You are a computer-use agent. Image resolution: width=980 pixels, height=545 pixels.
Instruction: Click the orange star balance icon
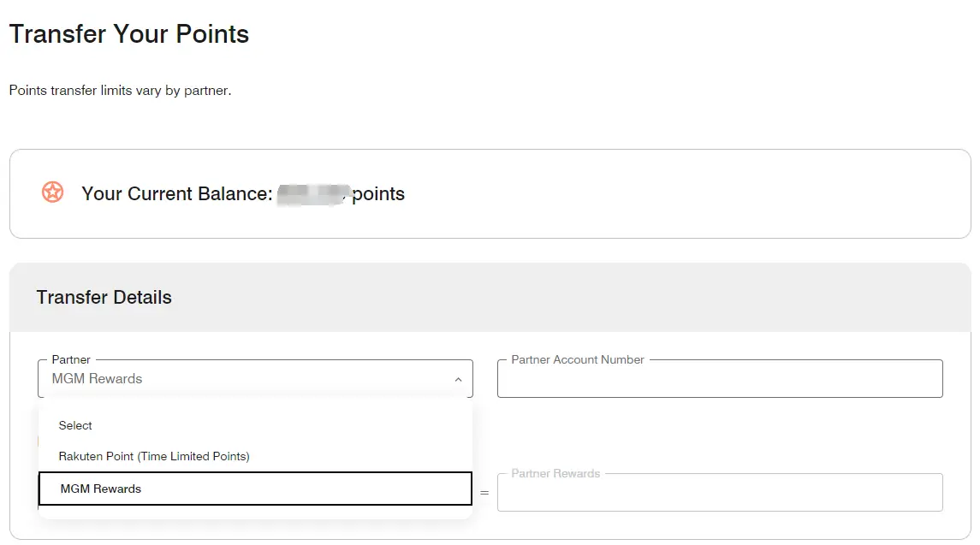pos(52,193)
